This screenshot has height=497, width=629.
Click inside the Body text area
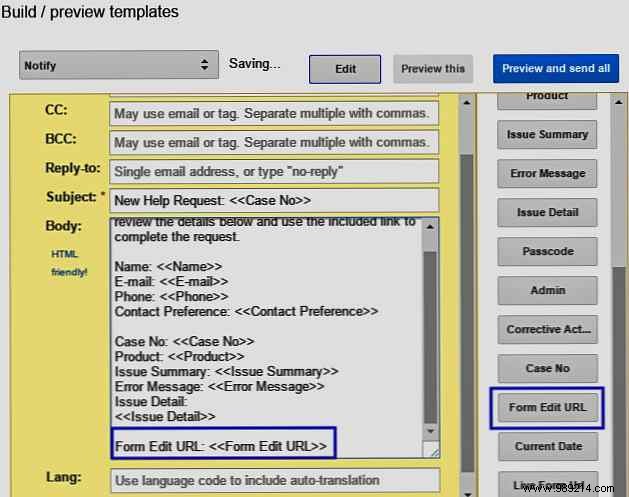tap(267, 320)
